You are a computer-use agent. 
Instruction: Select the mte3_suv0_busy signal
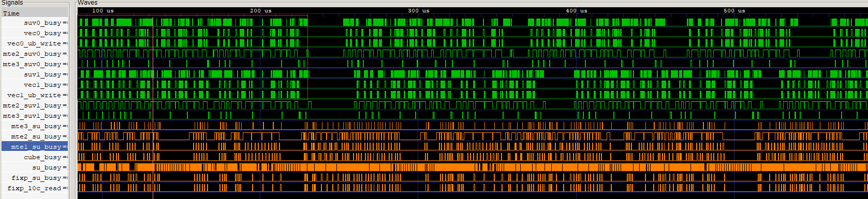pos(34,64)
